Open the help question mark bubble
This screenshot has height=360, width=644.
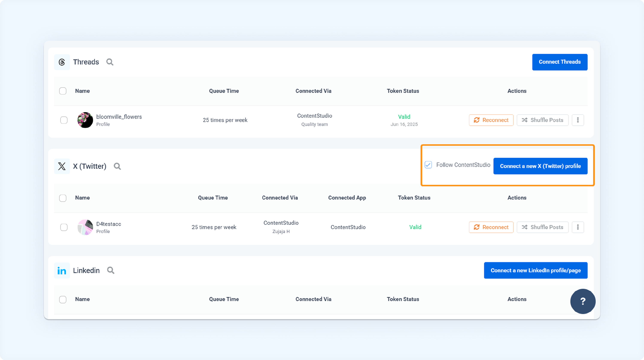pyautogui.click(x=583, y=301)
